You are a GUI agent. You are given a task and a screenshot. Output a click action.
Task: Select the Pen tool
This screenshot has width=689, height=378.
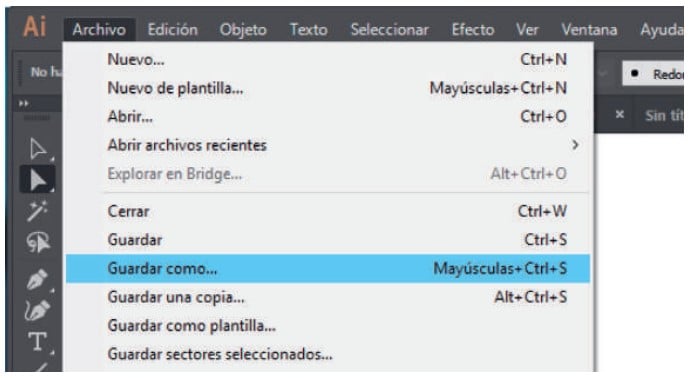pos(38,279)
